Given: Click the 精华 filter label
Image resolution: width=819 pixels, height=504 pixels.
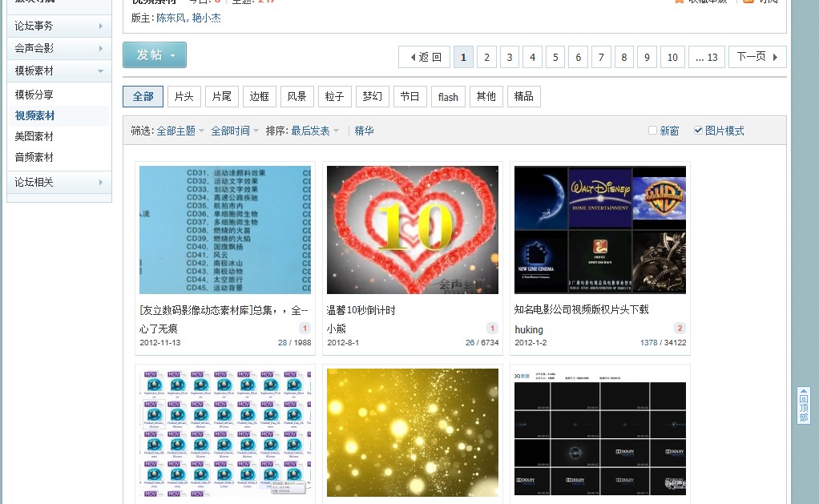Looking at the screenshot, I should (364, 131).
